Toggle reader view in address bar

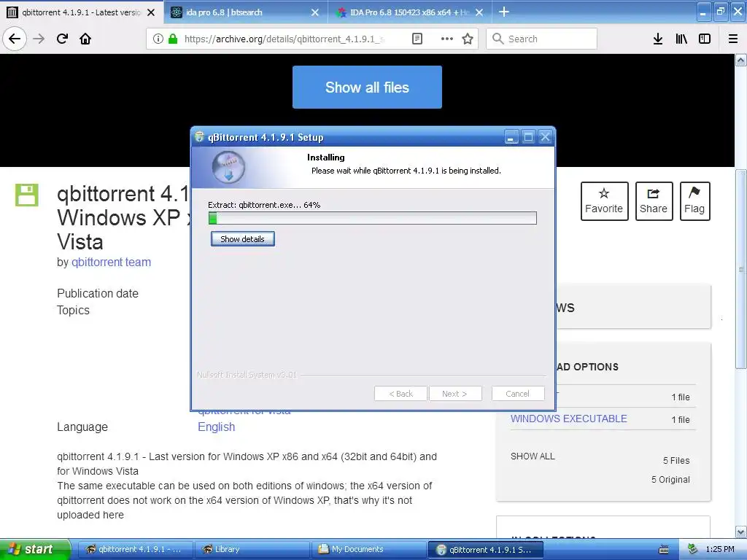[417, 39]
